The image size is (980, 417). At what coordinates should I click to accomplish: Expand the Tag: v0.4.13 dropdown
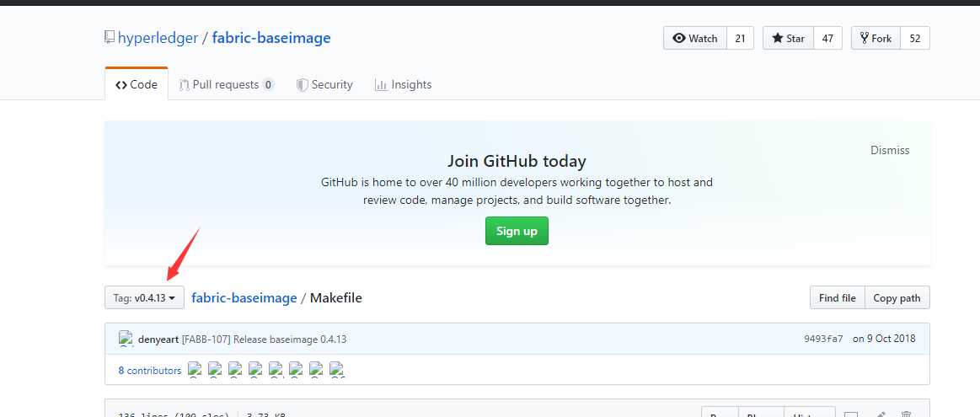(144, 297)
